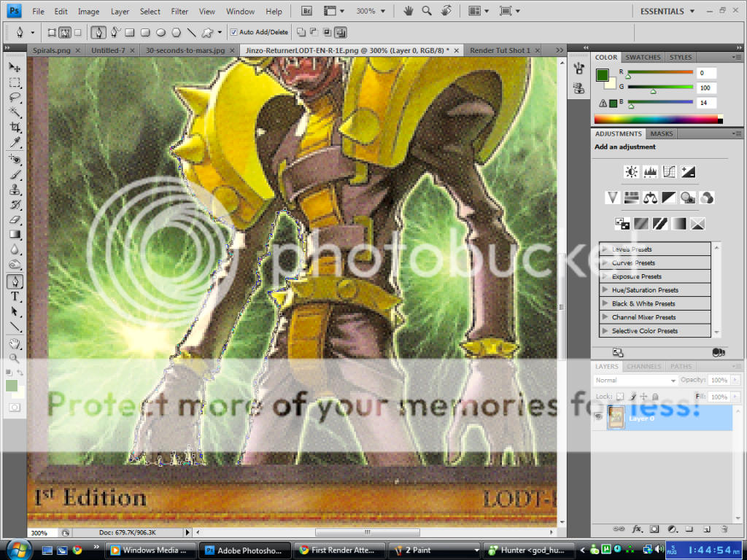This screenshot has height=560, width=747.
Task: Open the Filter menu
Action: (179, 11)
